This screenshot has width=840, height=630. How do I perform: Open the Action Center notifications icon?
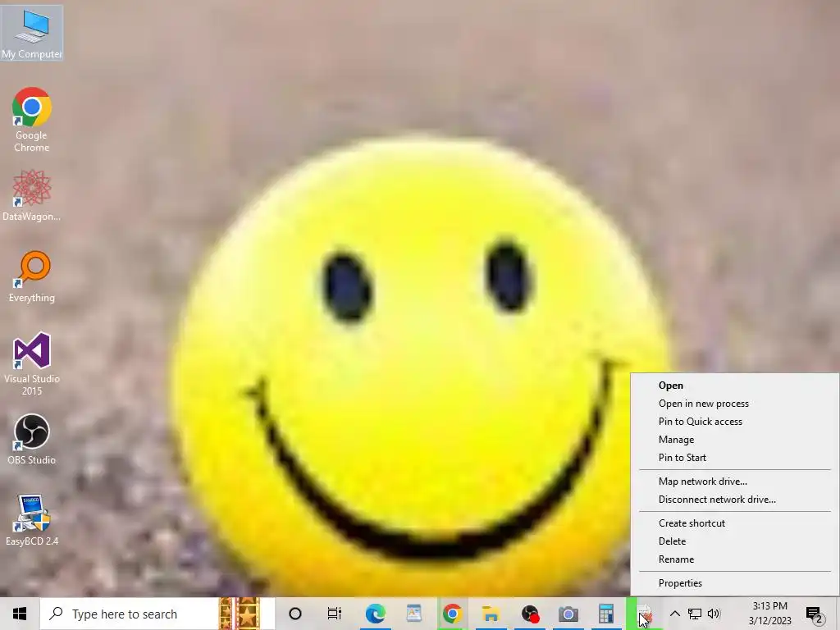coord(815,614)
